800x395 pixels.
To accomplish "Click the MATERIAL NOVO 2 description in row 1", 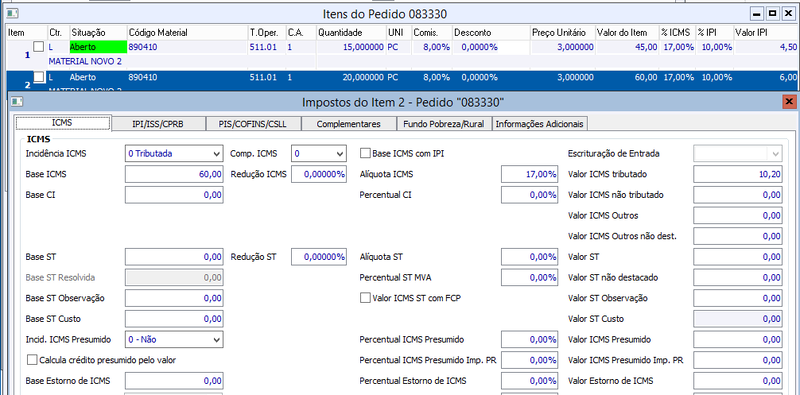I will 85,61.
